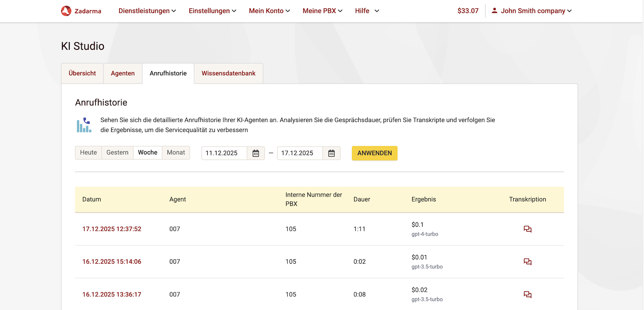
Task: View transcription for 16.12.2025 15:14:06 call
Action: pos(527,262)
